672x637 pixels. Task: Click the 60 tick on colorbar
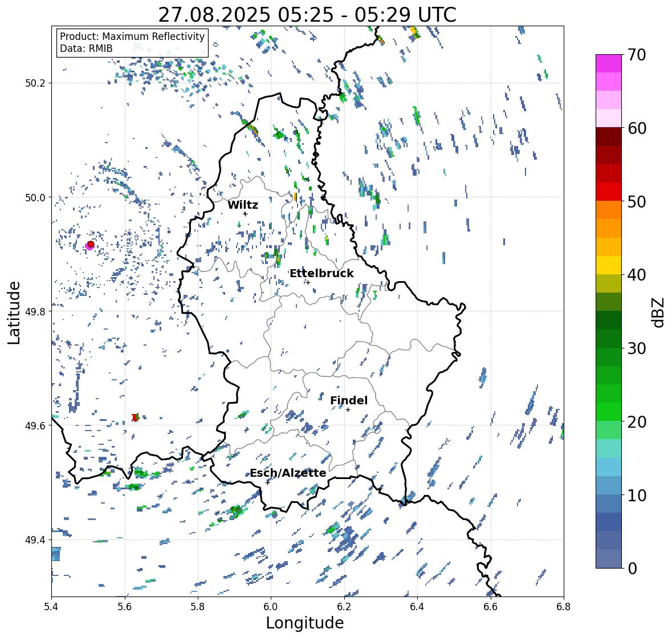pos(637,128)
